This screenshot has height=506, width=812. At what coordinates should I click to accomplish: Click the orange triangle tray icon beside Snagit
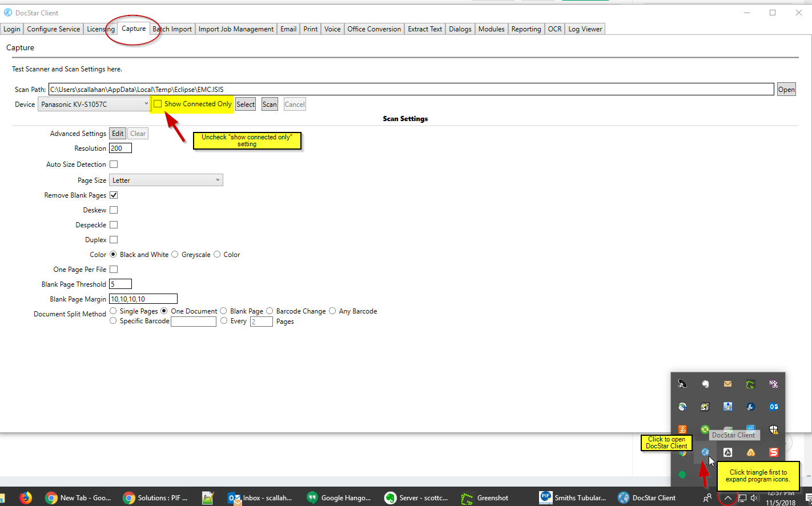pos(750,452)
